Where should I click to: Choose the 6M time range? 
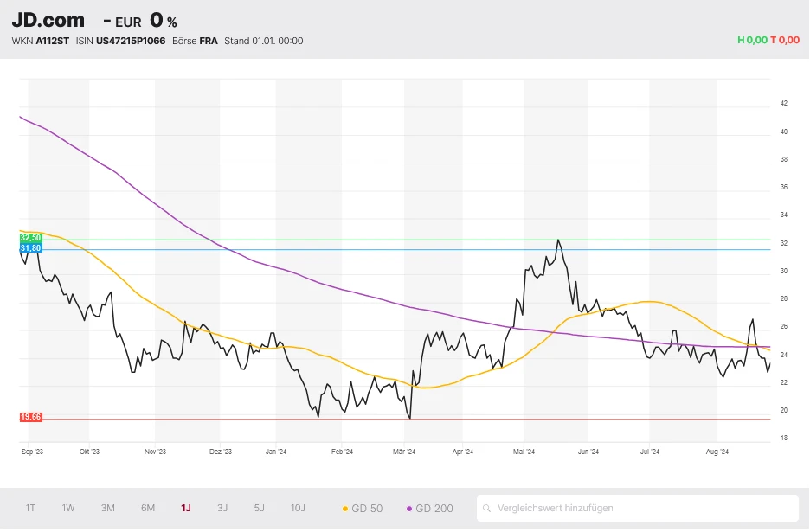(148, 509)
